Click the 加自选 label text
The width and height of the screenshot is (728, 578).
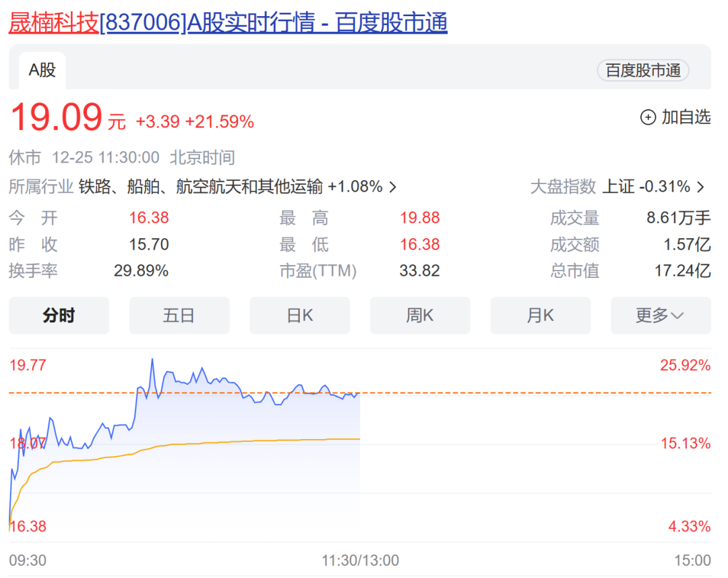tap(686, 117)
